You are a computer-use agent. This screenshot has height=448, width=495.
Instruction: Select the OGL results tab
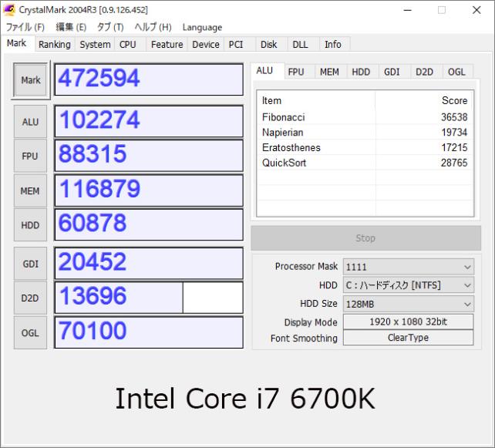456,72
